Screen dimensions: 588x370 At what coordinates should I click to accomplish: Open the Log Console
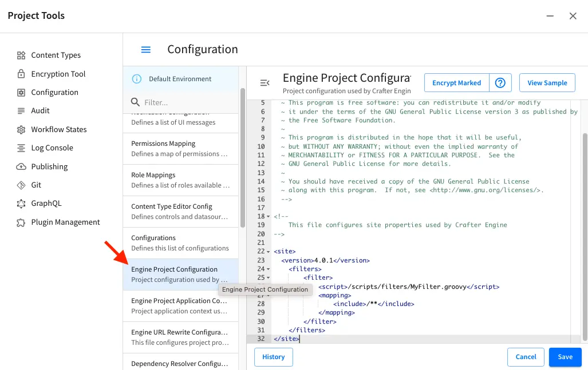pos(52,148)
